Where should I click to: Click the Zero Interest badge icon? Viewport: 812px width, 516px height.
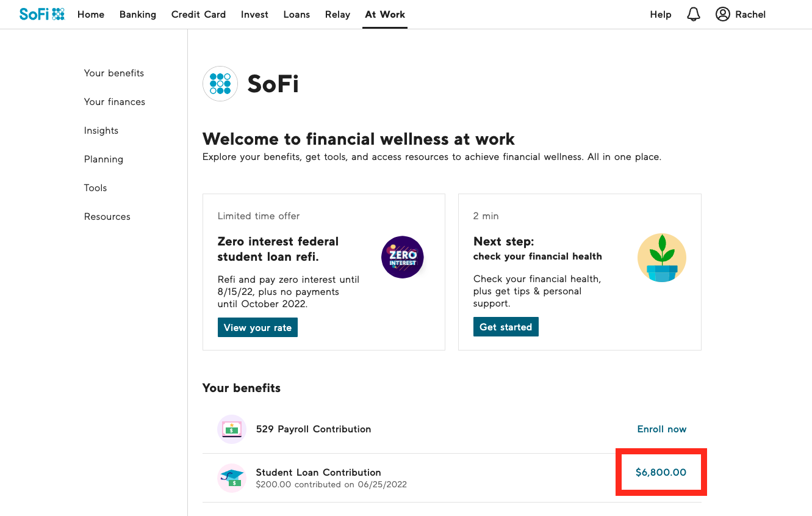coord(403,257)
